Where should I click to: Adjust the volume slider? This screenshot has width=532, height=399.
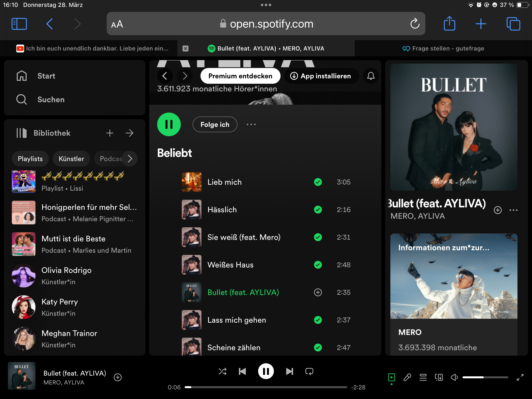point(485,377)
